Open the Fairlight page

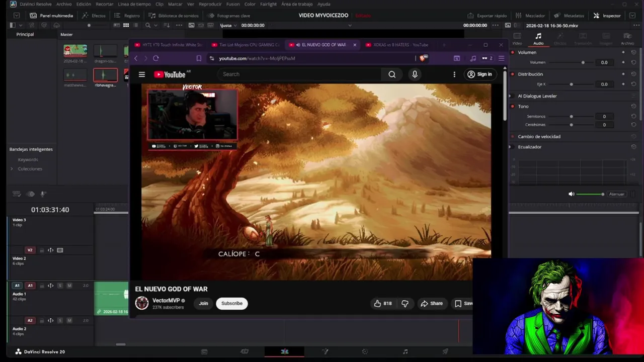click(405, 351)
